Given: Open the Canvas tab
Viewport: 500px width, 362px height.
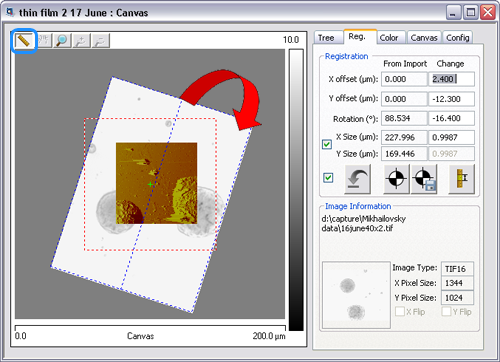Looking at the screenshot, I should 424,38.
